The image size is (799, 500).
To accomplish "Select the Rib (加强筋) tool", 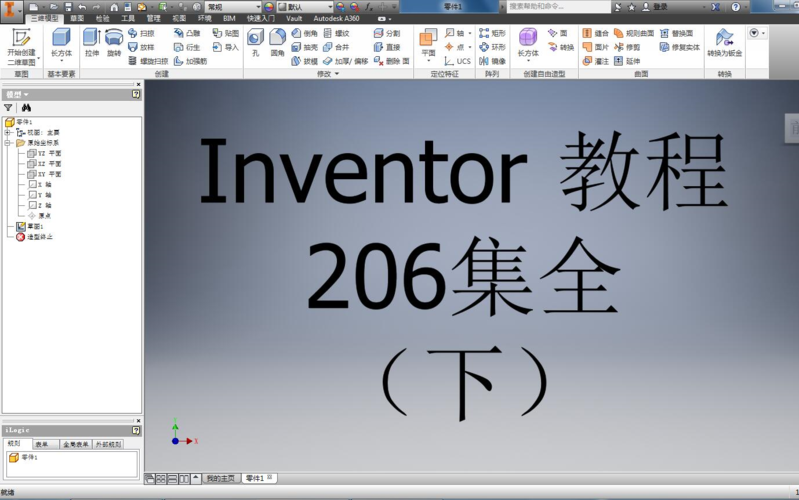I will pyautogui.click(x=190, y=61).
